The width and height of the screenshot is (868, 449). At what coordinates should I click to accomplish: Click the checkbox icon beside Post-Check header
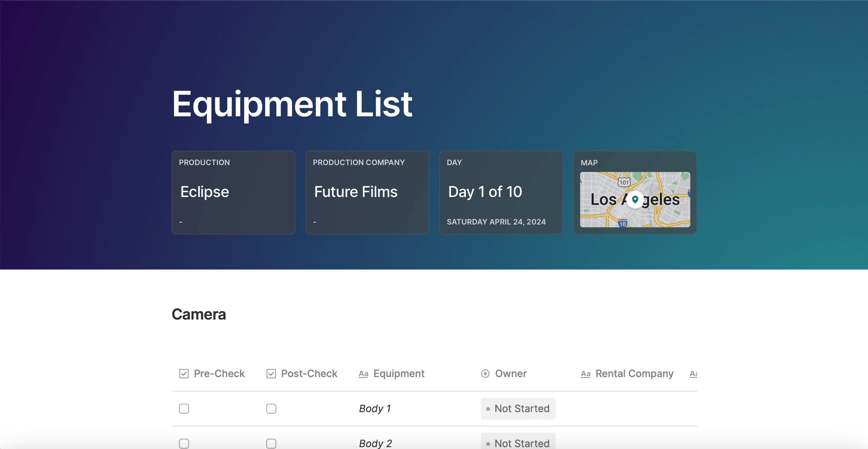[x=271, y=374]
